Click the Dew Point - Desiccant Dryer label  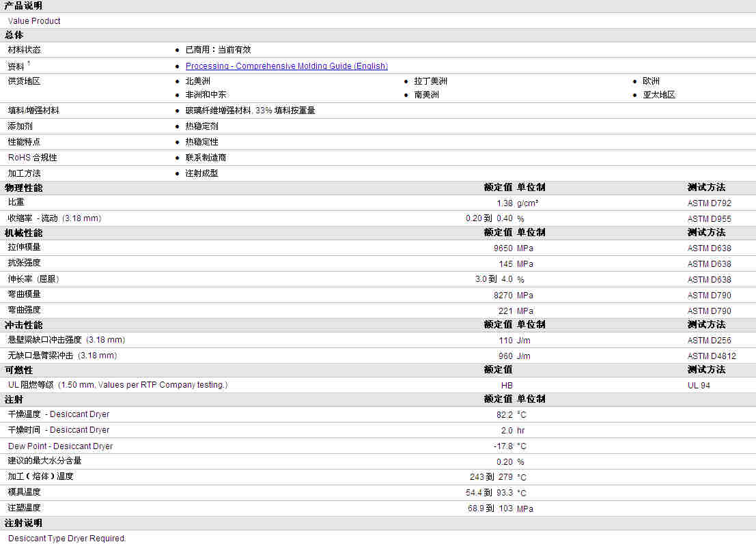pos(60,446)
